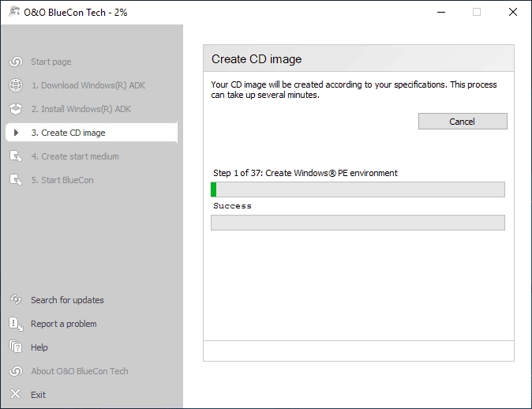Select 2. Install Windows(R) ADK step
Screen dimensions: 532x409
tap(81, 109)
